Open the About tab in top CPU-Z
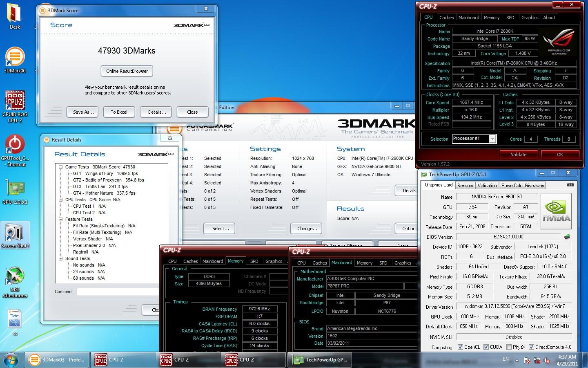Viewport: 588px width, 368px height. (x=549, y=18)
